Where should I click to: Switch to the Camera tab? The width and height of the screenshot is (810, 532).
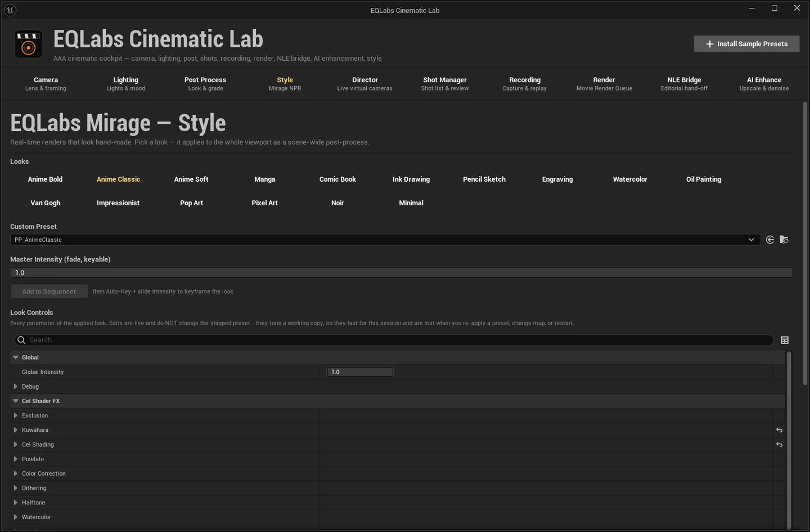pyautogui.click(x=46, y=84)
